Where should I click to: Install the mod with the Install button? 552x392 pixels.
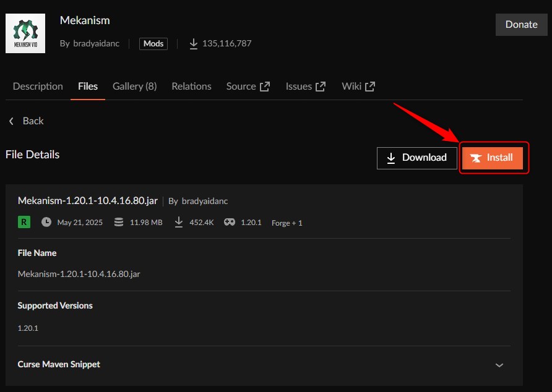(493, 158)
